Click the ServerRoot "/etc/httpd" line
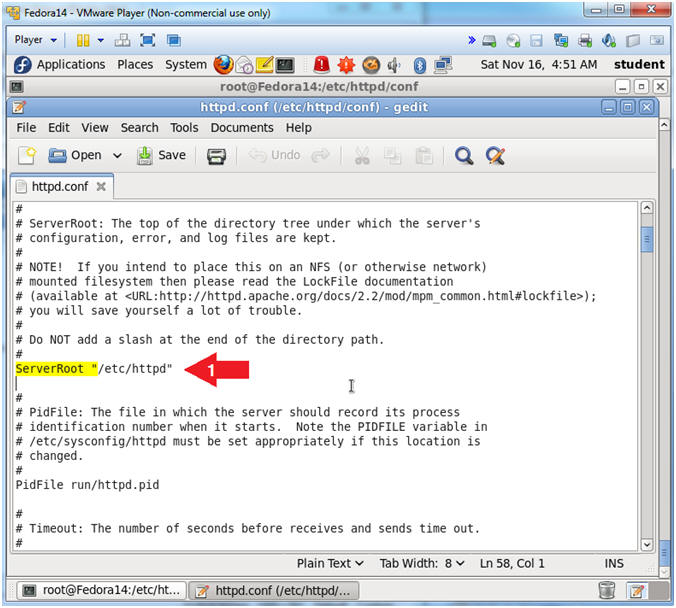Image resolution: width=676 pixels, height=608 pixels. [x=94, y=369]
